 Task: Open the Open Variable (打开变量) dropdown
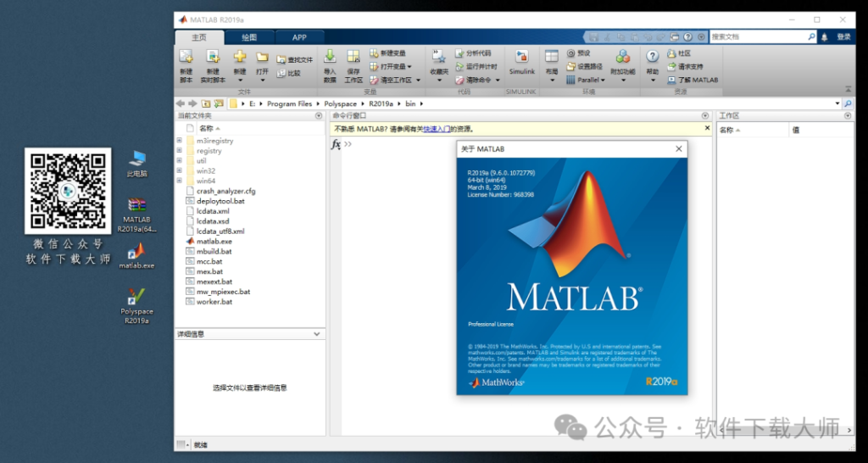[x=391, y=66]
